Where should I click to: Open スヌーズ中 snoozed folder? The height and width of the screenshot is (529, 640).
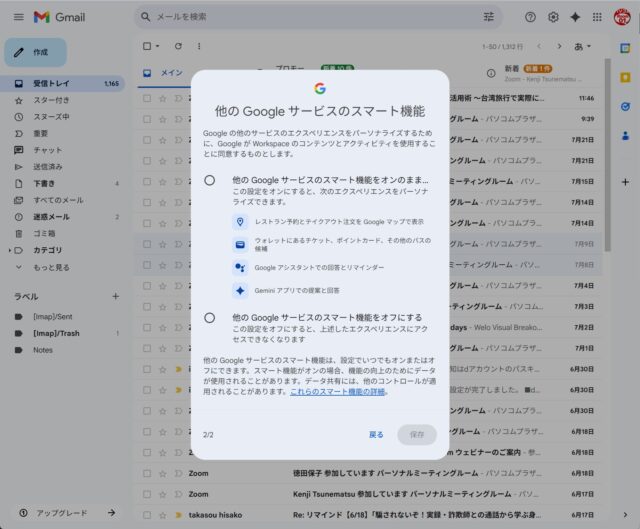click(x=62, y=117)
